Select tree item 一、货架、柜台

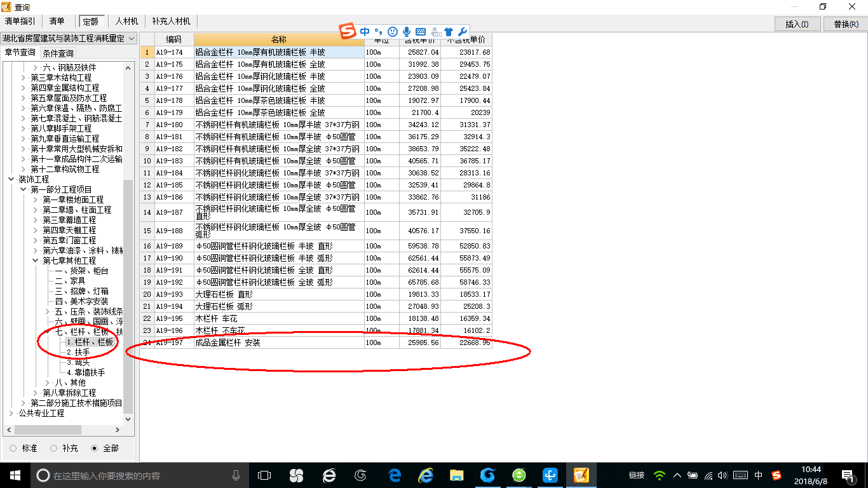point(81,271)
